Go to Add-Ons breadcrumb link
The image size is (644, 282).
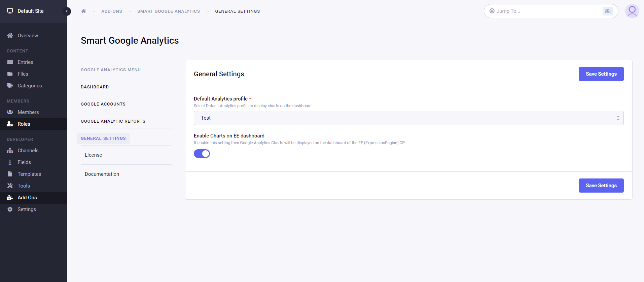coord(112,11)
